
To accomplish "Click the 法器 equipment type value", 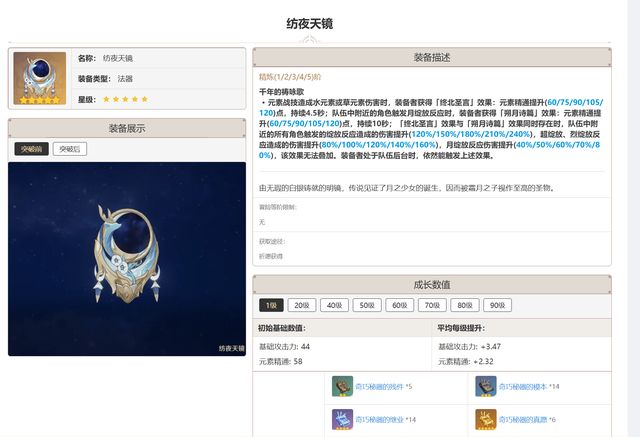I will pyautogui.click(x=125, y=79).
